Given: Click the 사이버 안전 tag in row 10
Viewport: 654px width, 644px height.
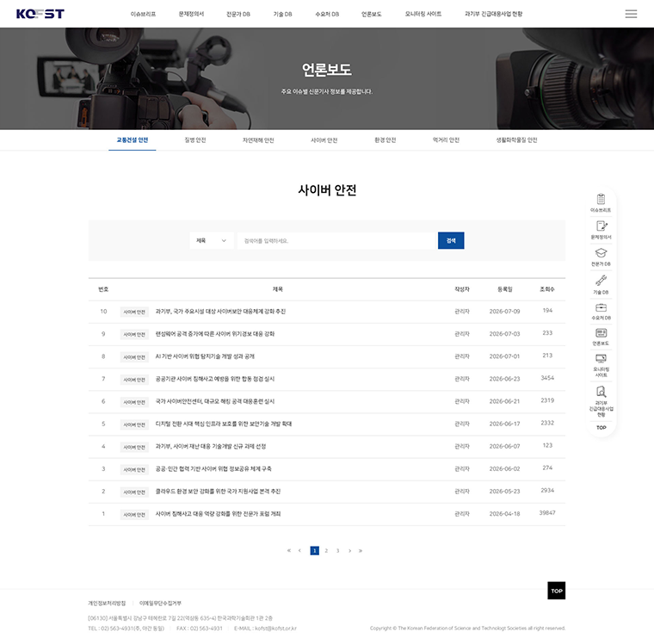Looking at the screenshot, I should 134,312.
